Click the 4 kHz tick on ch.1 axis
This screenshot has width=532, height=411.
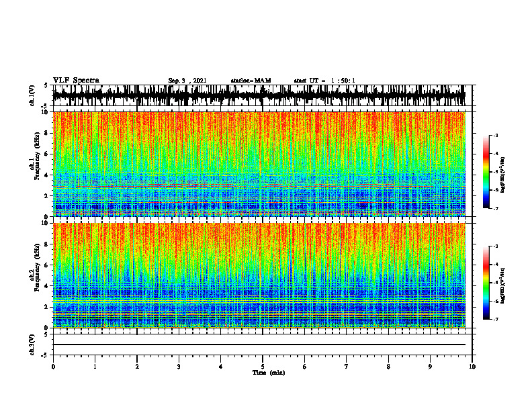click(x=47, y=175)
